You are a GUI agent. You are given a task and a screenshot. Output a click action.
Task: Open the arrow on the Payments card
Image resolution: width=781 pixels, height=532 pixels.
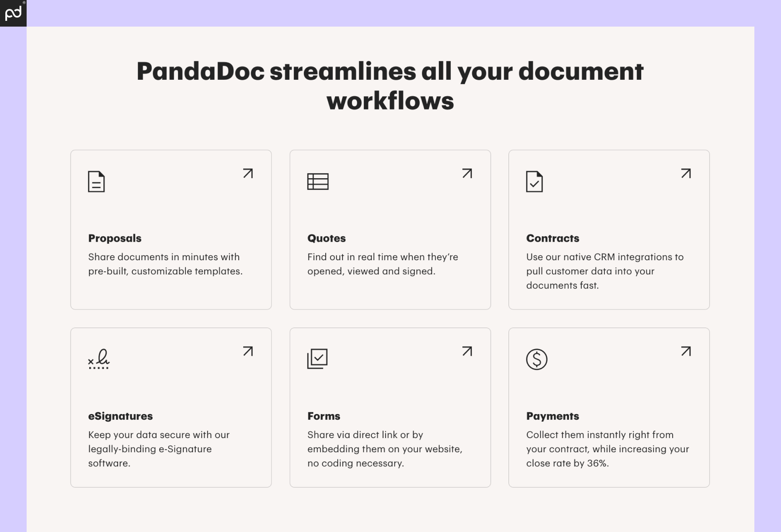(x=686, y=351)
